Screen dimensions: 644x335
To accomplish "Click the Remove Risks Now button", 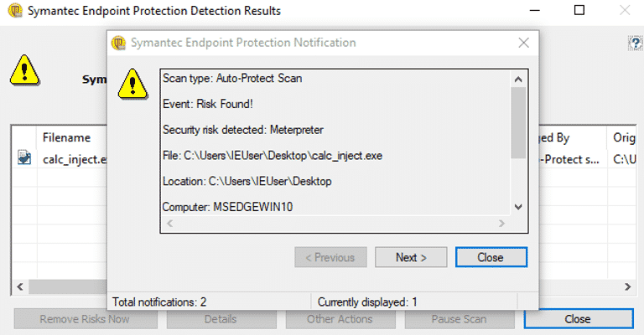I will [84, 319].
